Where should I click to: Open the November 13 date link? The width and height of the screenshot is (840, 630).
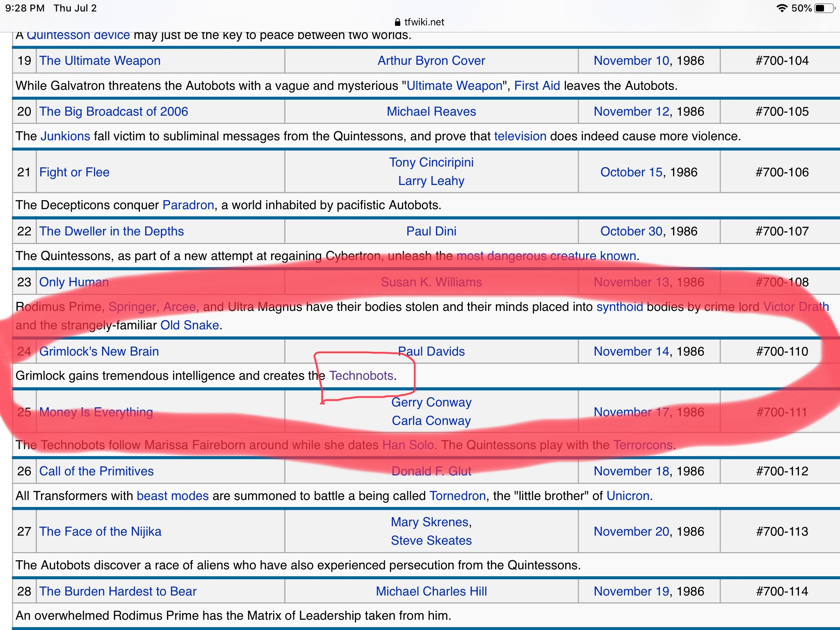[631, 282]
